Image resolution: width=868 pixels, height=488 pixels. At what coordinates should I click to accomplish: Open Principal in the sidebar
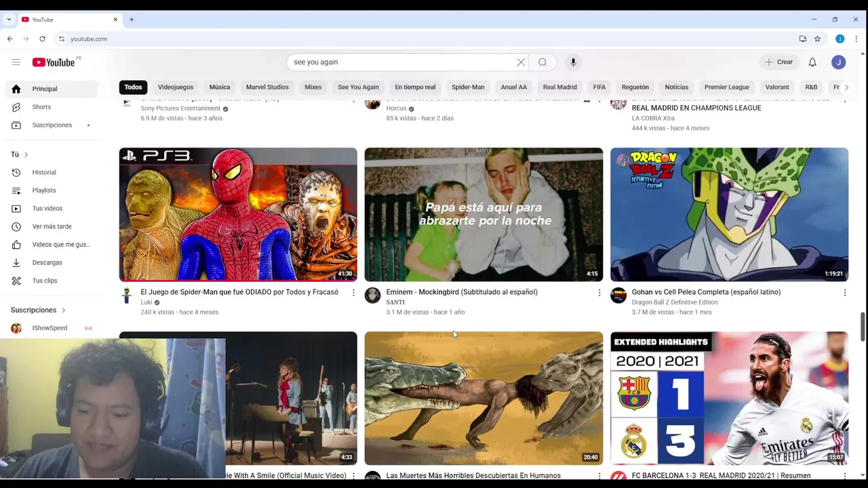tap(52, 89)
